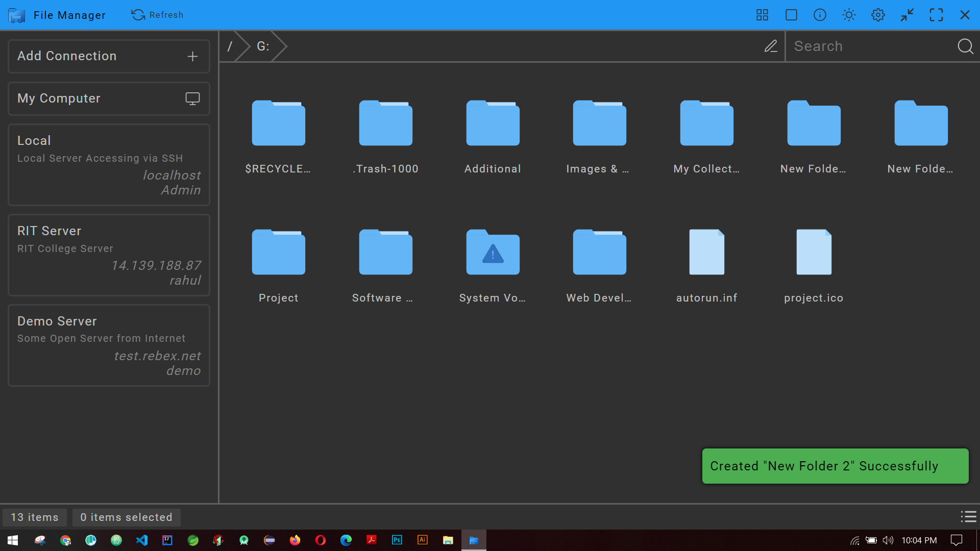Select the RIT Server connection
The width and height of the screenshot is (980, 551).
109,255
